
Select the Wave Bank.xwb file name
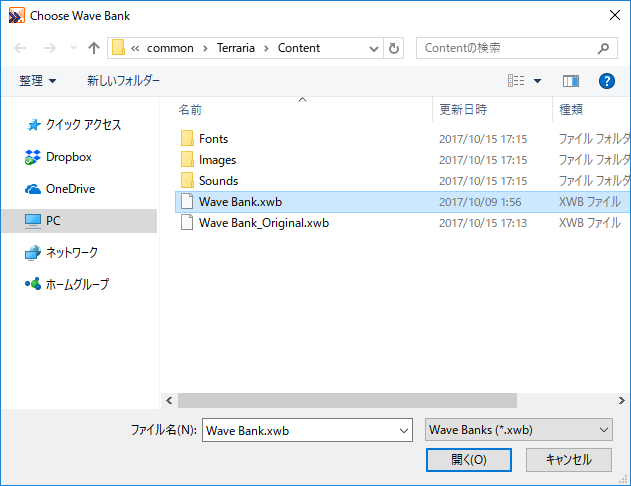240,202
